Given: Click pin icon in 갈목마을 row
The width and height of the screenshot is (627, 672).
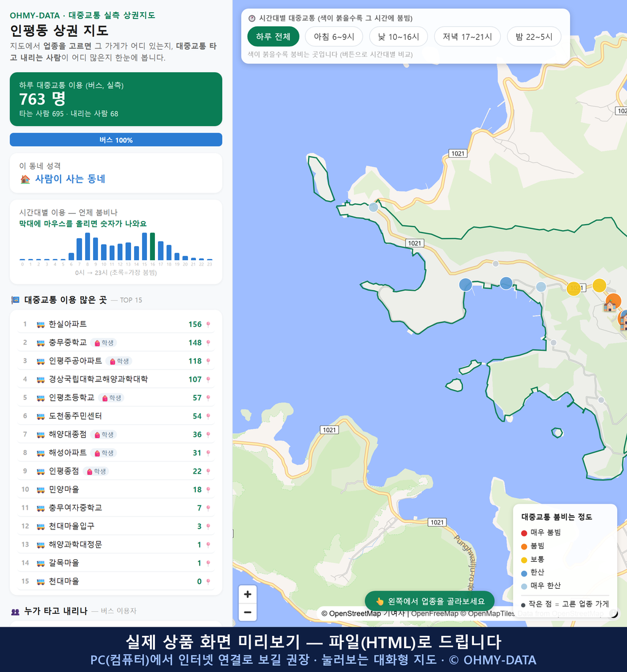Looking at the screenshot, I should coord(208,563).
